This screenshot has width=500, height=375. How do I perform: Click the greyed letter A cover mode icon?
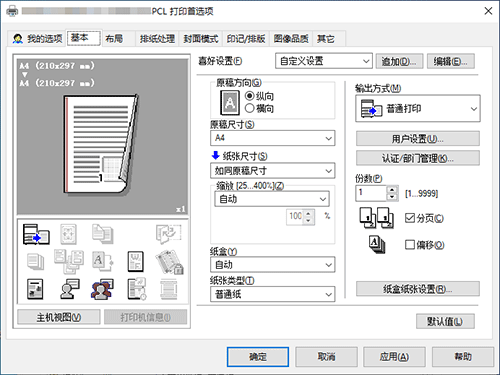[102, 261]
